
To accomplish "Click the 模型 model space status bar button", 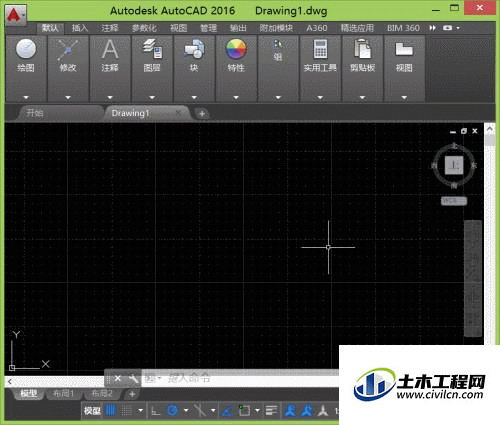I will pyautogui.click(x=92, y=410).
